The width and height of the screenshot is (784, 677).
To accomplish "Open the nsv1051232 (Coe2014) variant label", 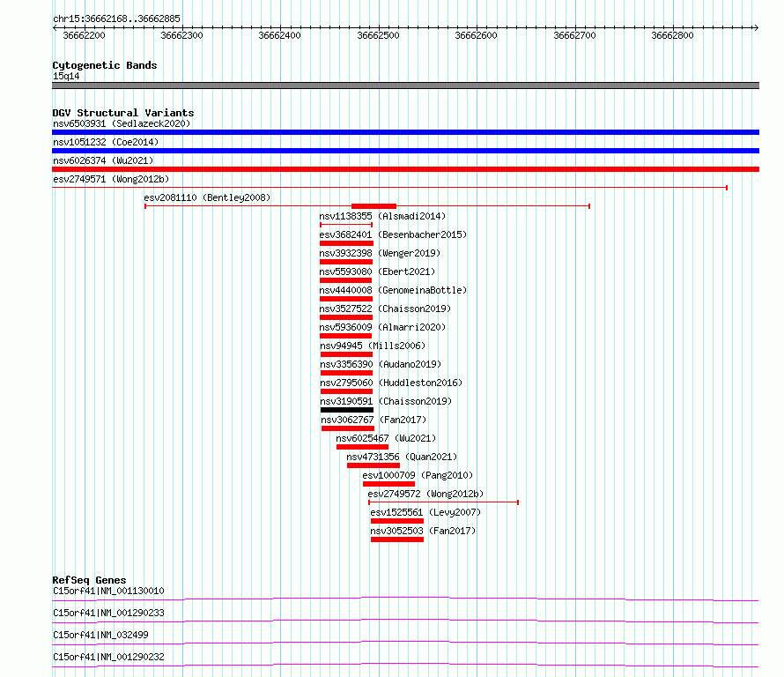I will click(x=106, y=142).
